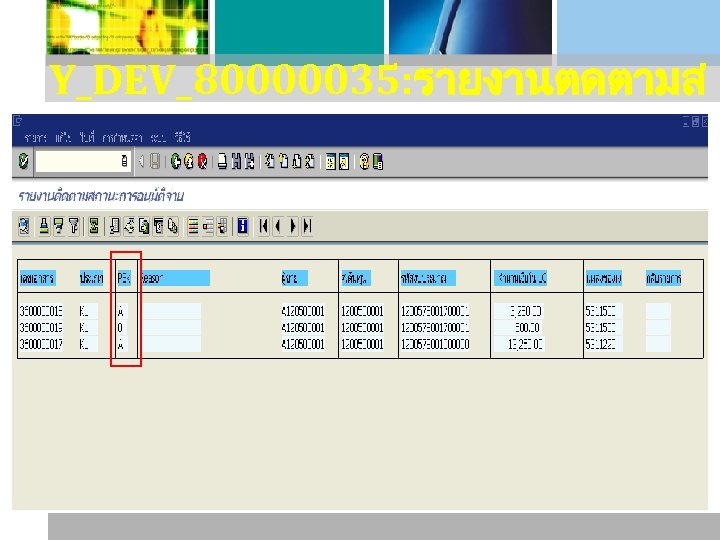This screenshot has width=720, height=540.
Task: Open the รายการ (List) menu
Action: tap(35, 137)
